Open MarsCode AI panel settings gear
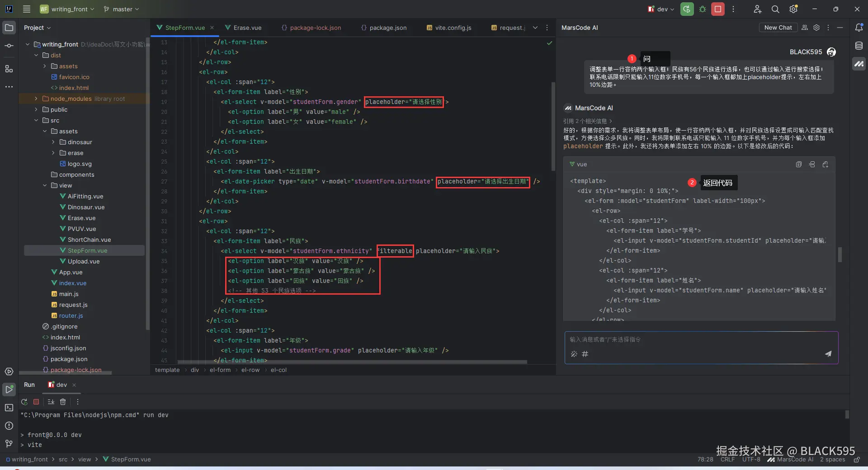The image size is (868, 470). click(816, 28)
